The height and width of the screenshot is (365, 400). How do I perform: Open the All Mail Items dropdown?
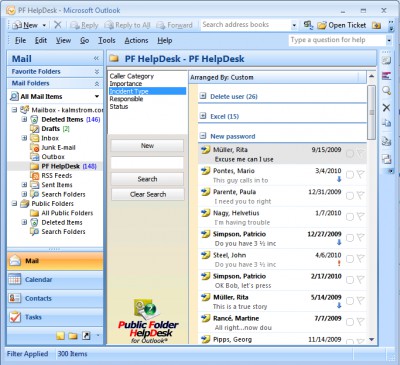97,97
